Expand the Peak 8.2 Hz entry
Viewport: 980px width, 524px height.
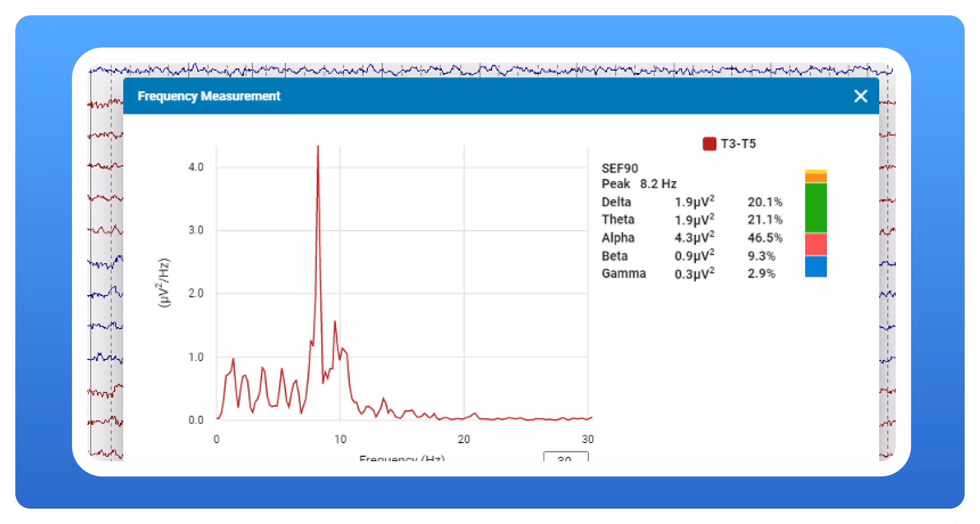click(x=639, y=184)
